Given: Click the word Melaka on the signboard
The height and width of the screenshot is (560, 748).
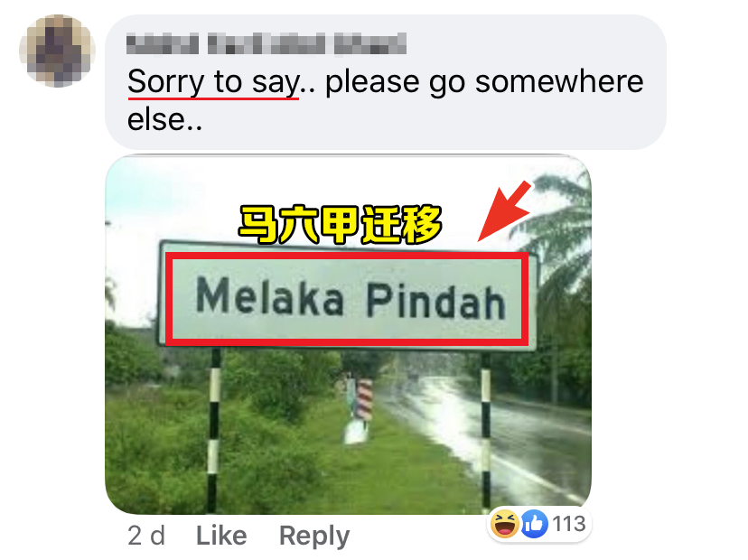Looking at the screenshot, I should tap(270, 296).
